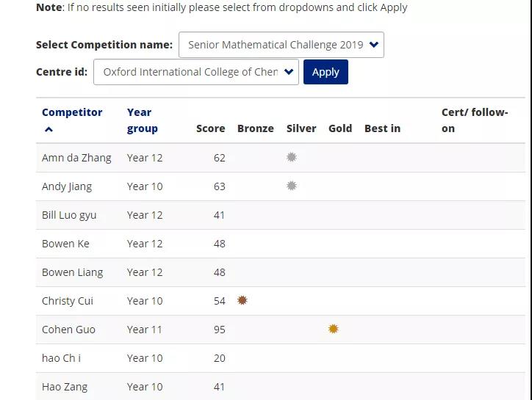Click the Bronze column header
This screenshot has height=400, width=532.
tap(255, 128)
